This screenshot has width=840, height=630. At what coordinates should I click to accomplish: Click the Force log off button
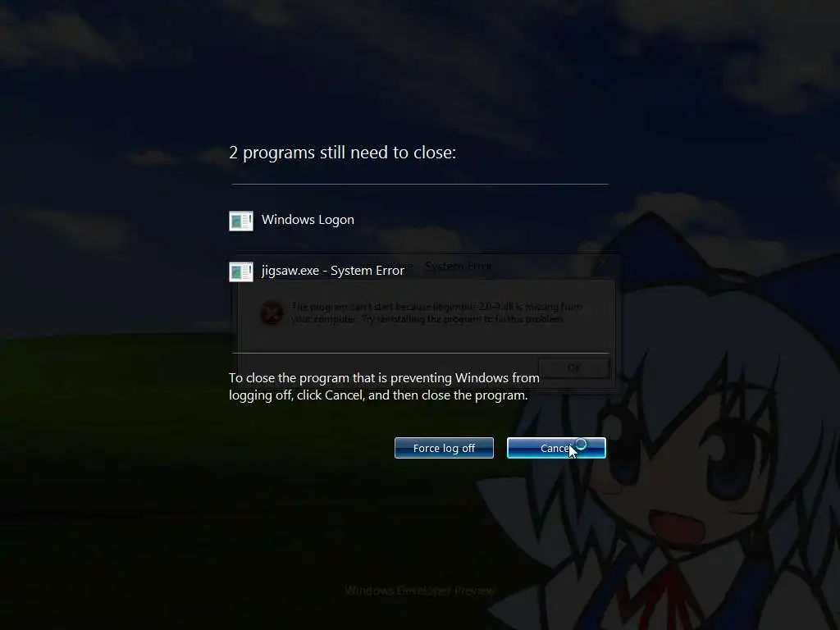pos(444,448)
